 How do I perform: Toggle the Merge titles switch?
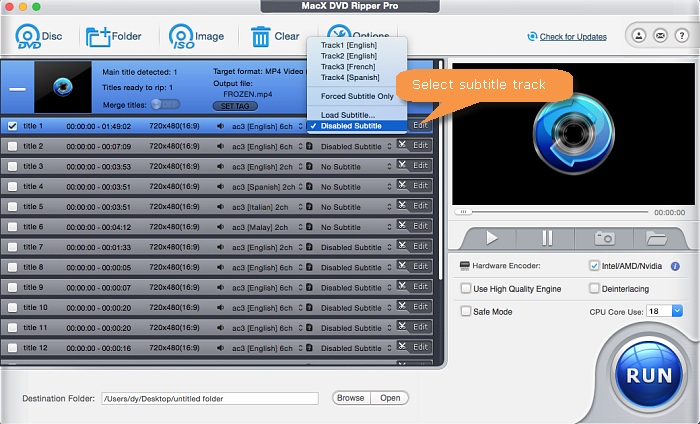click(165, 104)
